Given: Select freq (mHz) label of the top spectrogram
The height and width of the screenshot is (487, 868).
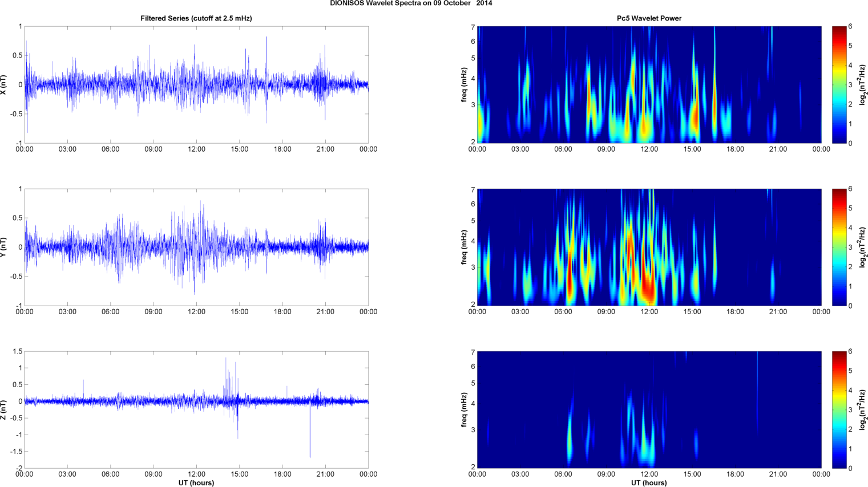Looking at the screenshot, I should pyautogui.click(x=465, y=84).
